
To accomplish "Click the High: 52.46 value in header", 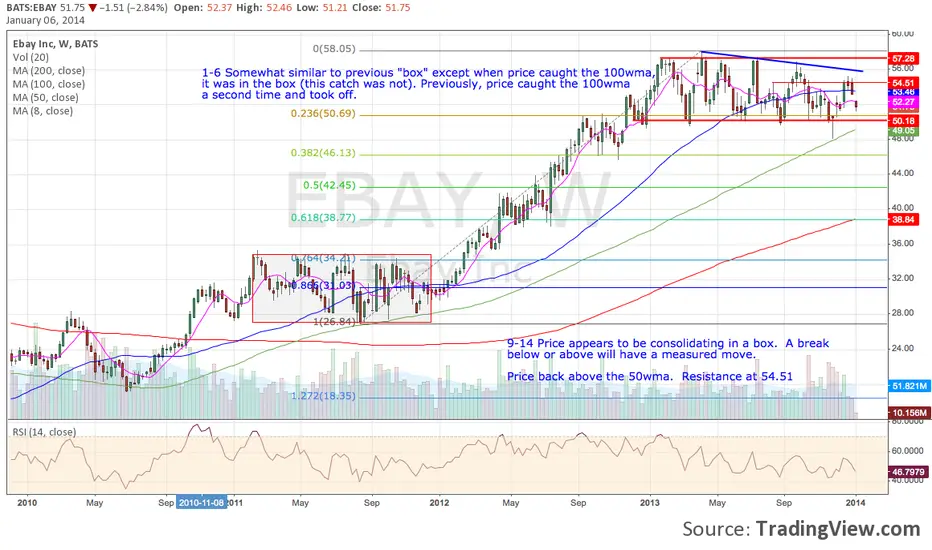I will coord(265,8).
